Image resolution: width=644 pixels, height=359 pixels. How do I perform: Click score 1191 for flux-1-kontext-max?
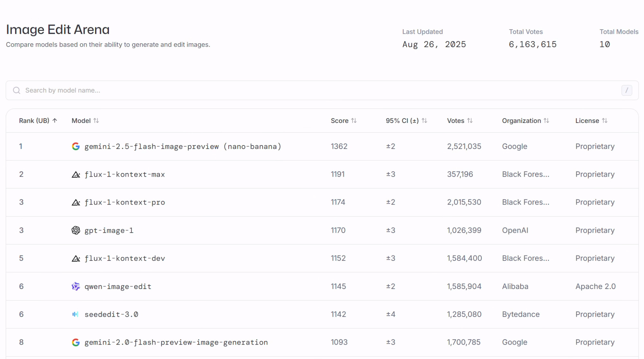(338, 174)
